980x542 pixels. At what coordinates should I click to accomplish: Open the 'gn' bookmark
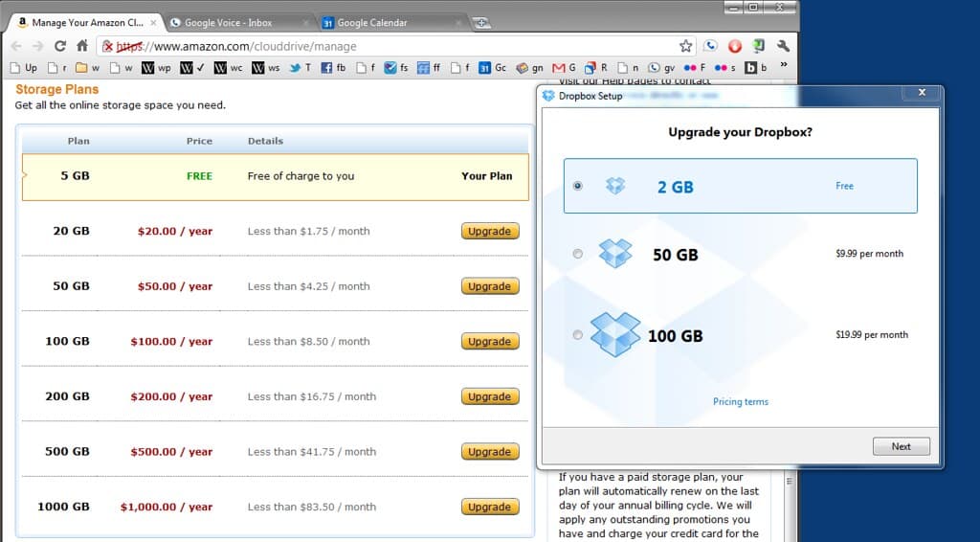[529, 68]
